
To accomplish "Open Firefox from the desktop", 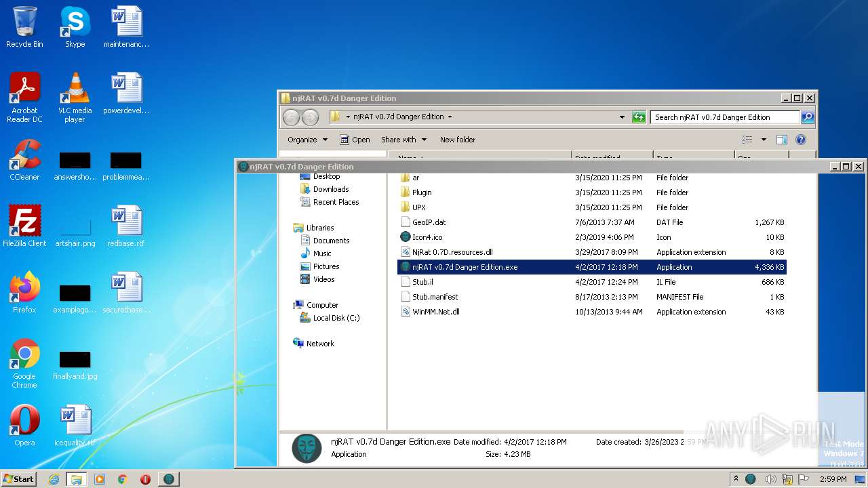I will pyautogui.click(x=24, y=293).
